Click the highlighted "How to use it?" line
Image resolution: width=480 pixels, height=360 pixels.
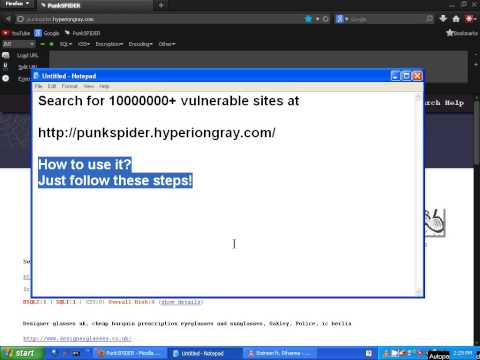(85, 165)
